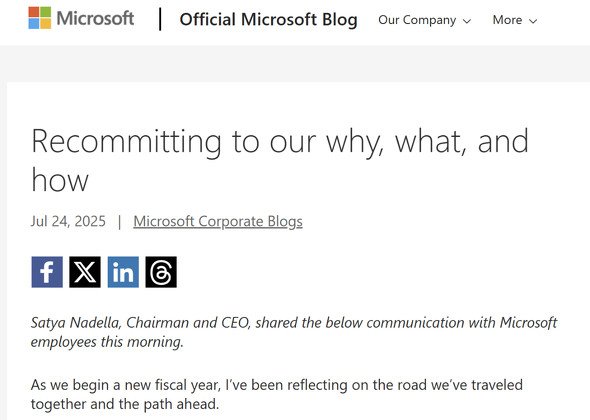
Task: Open the Microsoft Corporate Blogs link
Action: point(218,221)
